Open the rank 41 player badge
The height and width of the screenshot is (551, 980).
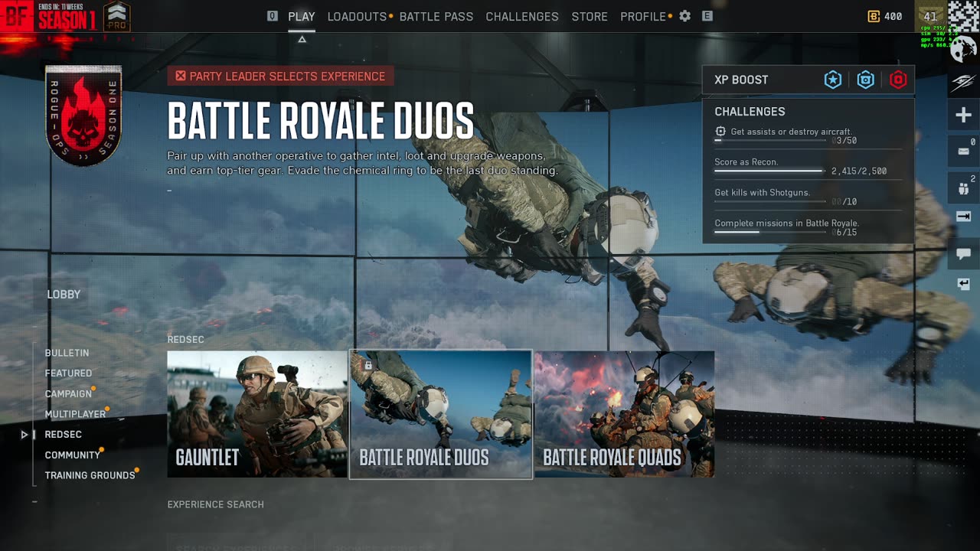tap(930, 16)
